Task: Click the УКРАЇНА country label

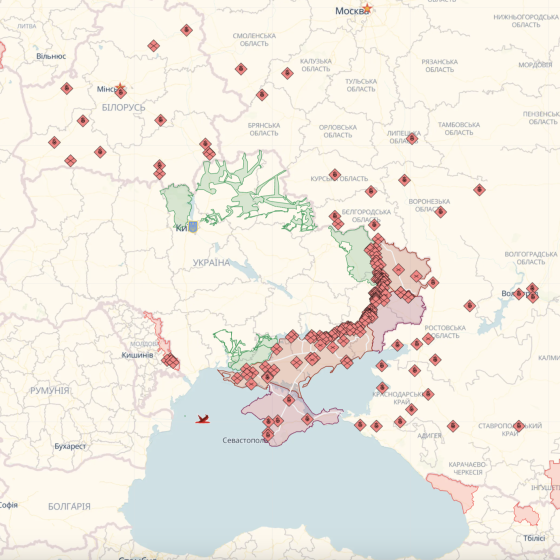Action: point(211,263)
